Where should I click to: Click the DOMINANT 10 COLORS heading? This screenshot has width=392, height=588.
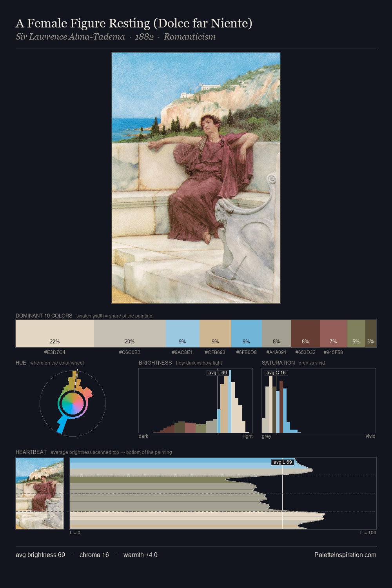click(x=44, y=316)
